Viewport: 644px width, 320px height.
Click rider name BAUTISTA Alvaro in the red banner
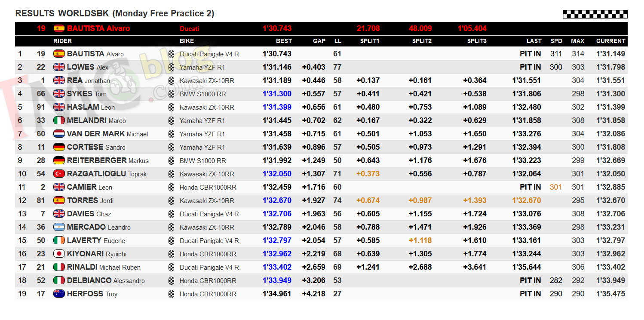[98, 28]
